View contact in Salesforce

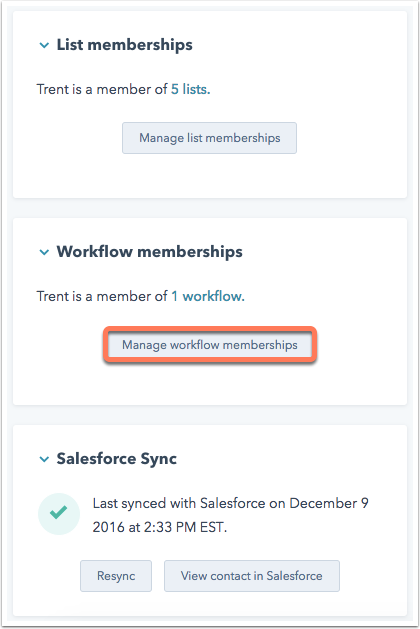[252, 576]
